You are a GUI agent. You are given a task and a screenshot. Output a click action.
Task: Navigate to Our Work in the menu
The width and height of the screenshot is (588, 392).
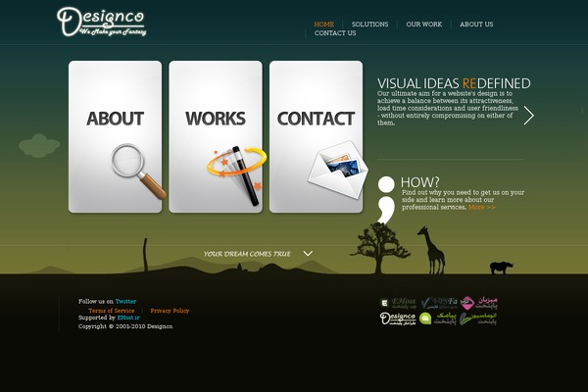424,24
